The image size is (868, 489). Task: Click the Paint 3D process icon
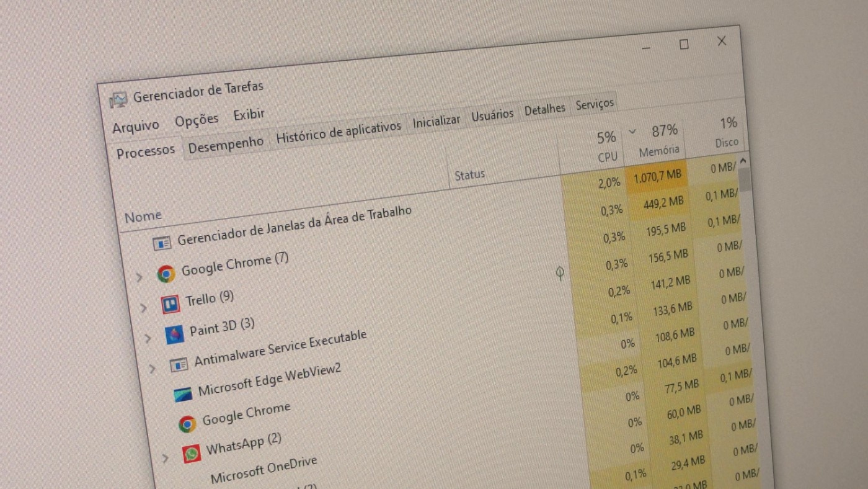tap(175, 334)
